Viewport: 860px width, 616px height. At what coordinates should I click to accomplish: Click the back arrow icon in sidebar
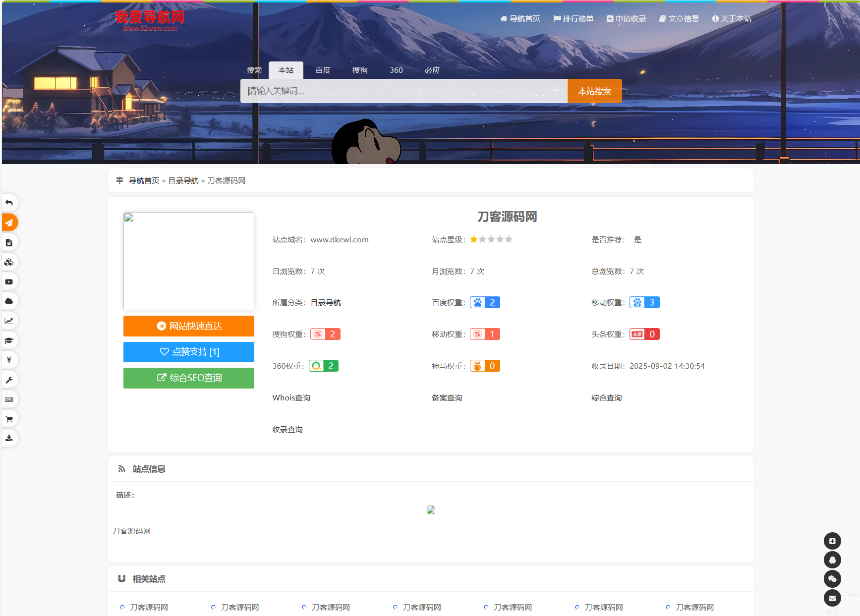click(9, 202)
